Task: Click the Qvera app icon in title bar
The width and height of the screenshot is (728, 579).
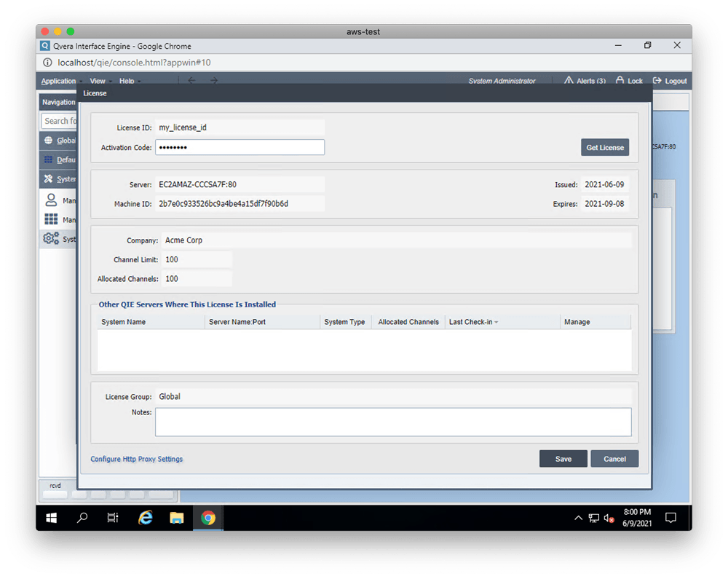Action: 45,45
